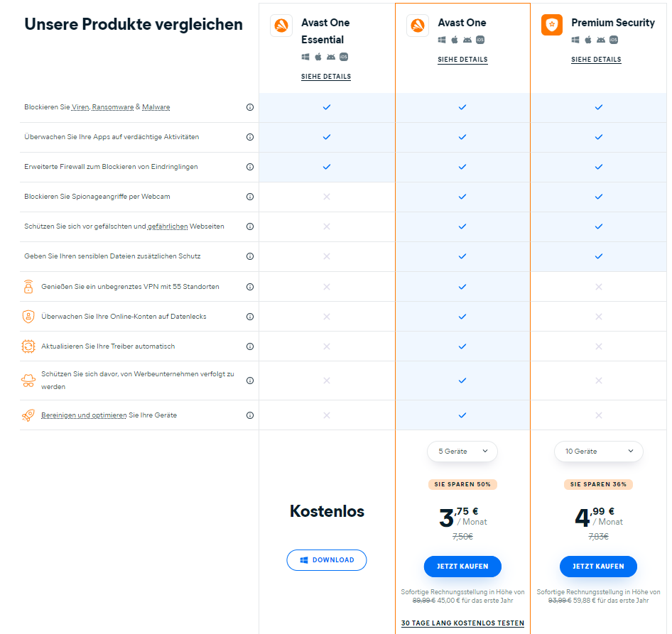Expand the 5 Geräte dropdown

[x=462, y=452]
